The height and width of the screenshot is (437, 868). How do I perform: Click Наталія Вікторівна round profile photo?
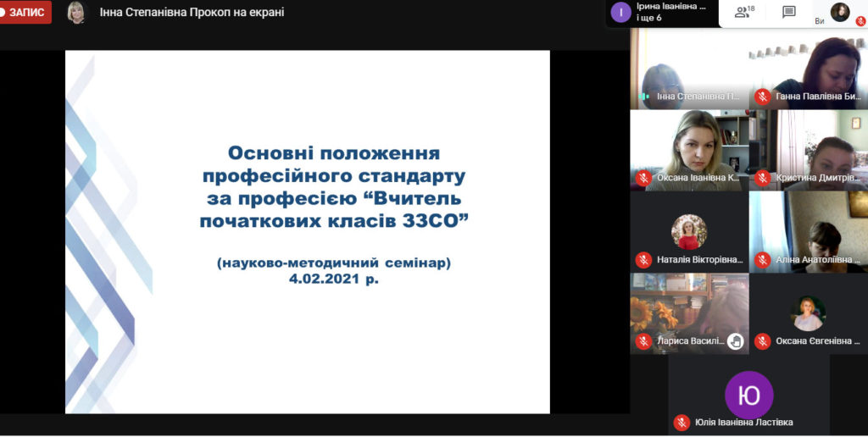[689, 232]
